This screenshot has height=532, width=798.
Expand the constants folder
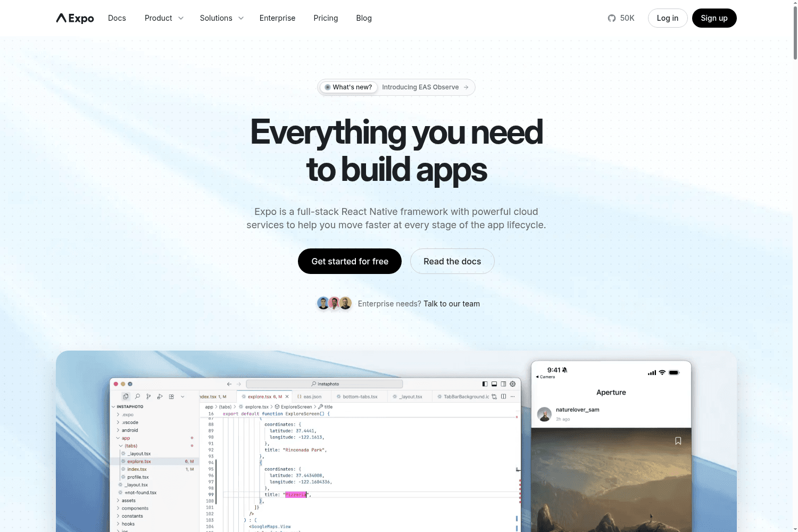118,516
